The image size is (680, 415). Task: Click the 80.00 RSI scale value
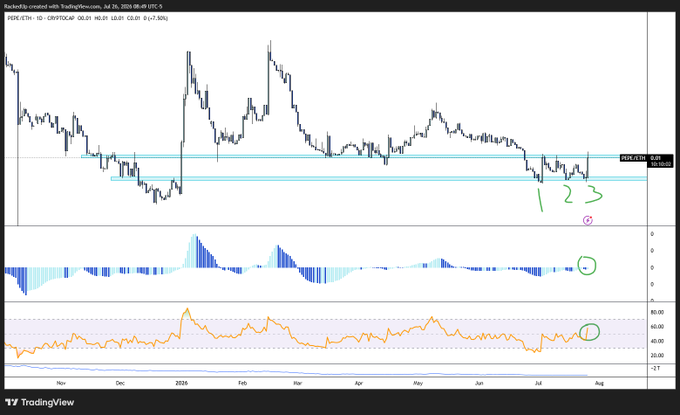(x=657, y=312)
